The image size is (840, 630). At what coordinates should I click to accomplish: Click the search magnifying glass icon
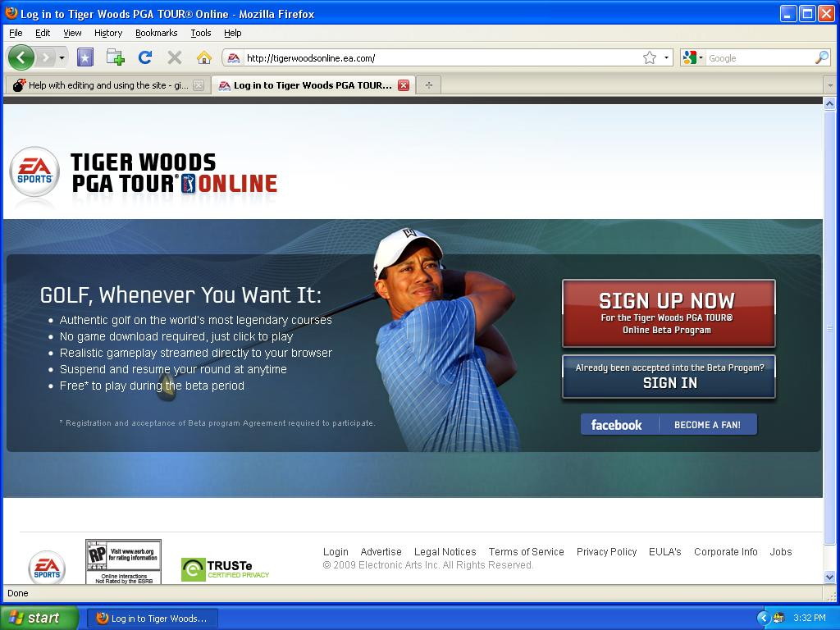[x=822, y=58]
